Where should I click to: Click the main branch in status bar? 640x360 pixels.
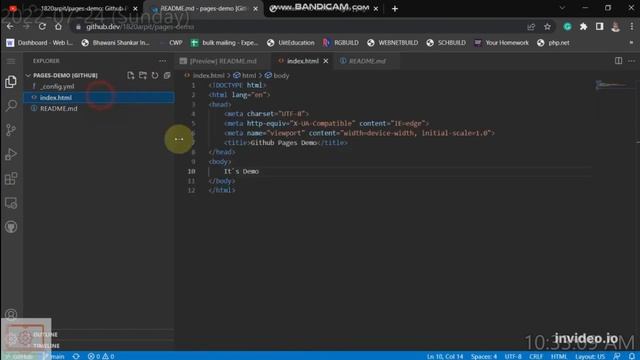click(54, 356)
